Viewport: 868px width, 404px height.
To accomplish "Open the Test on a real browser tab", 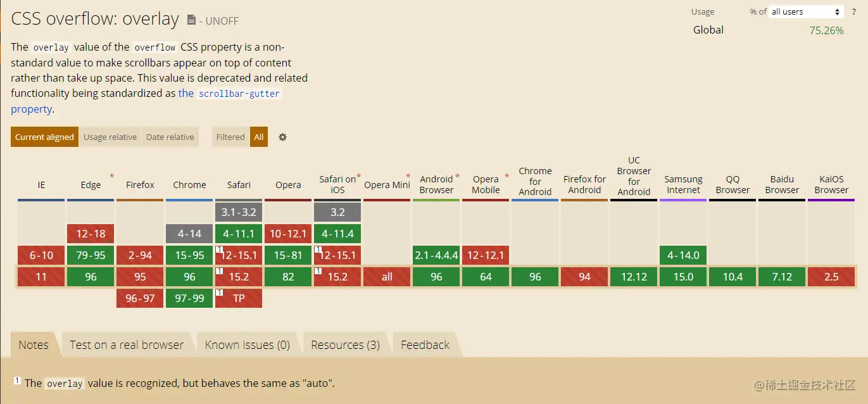I will coord(127,344).
